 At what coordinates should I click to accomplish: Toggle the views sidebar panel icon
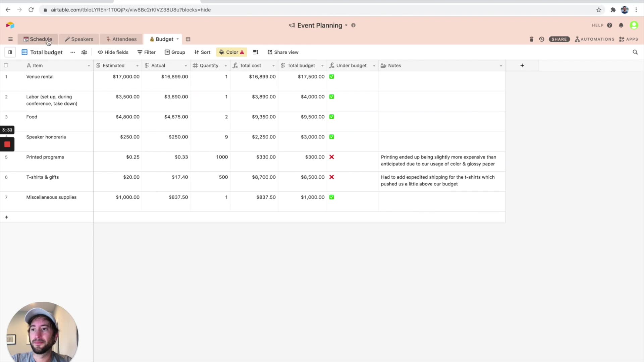point(10,52)
